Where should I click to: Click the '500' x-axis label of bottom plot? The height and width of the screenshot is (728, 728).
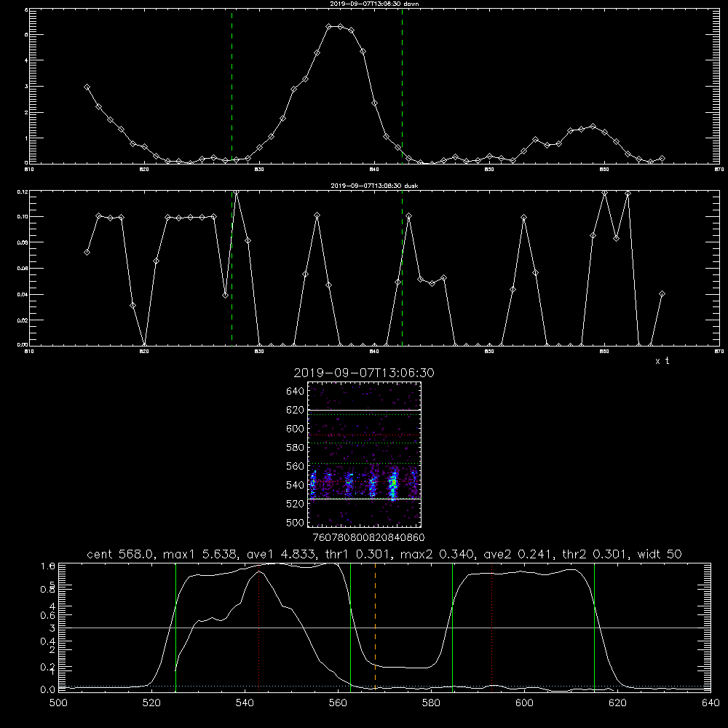click(58, 703)
